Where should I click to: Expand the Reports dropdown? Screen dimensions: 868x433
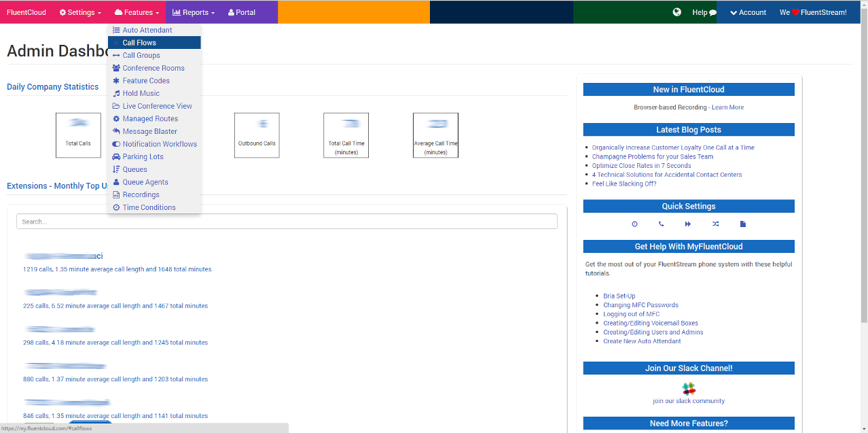(x=194, y=12)
